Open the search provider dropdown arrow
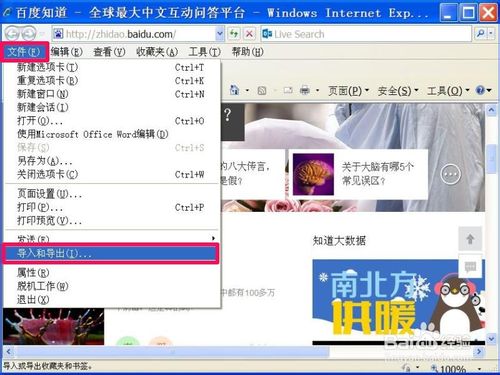The image size is (500, 375). [491, 34]
